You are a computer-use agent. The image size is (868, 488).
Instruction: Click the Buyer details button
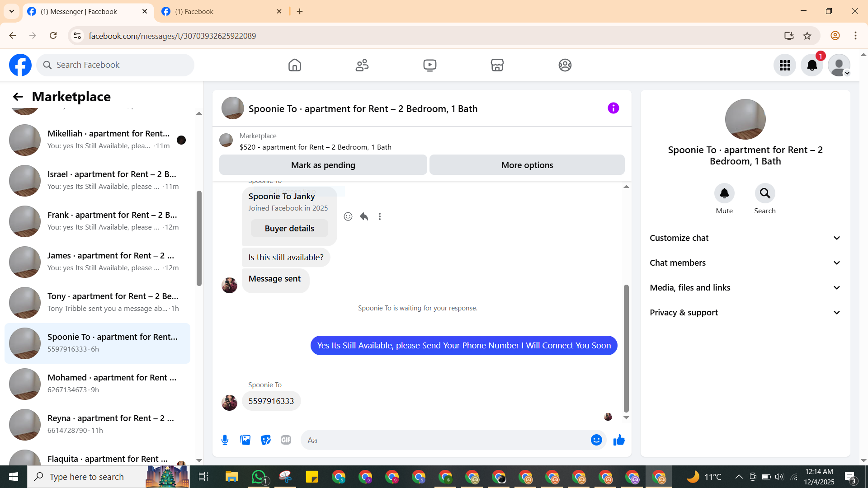pos(289,229)
